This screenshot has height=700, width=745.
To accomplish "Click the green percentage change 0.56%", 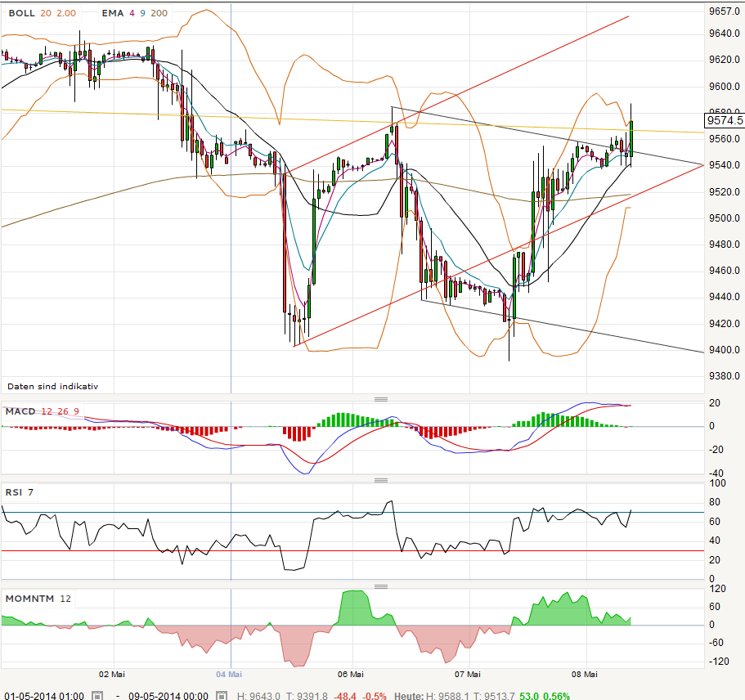I will pos(556,696).
